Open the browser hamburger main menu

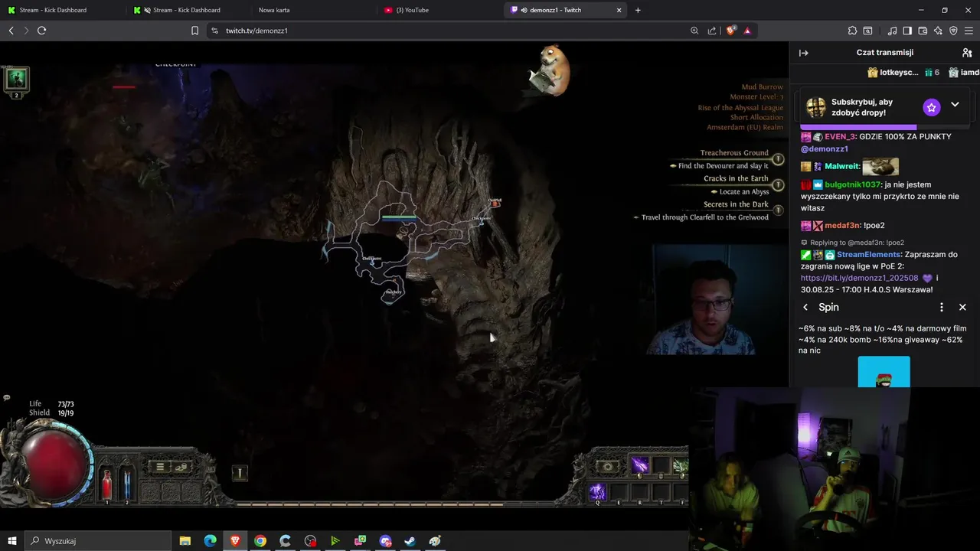point(969,31)
